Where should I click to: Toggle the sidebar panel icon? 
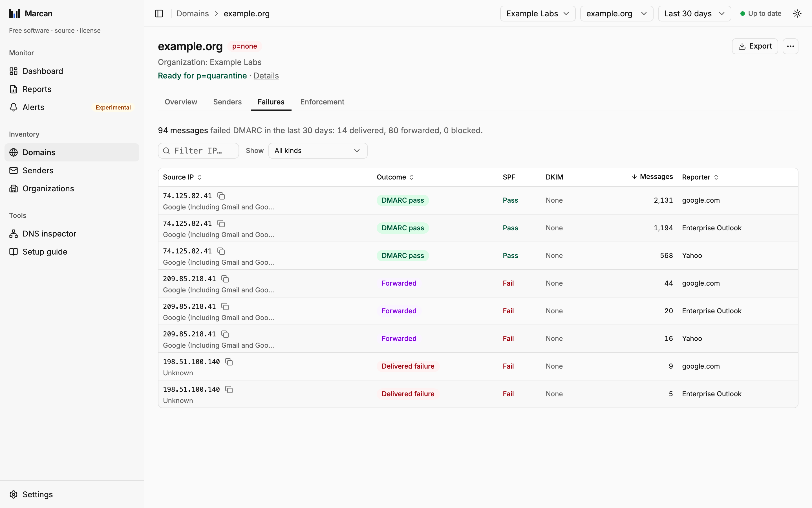click(x=159, y=14)
